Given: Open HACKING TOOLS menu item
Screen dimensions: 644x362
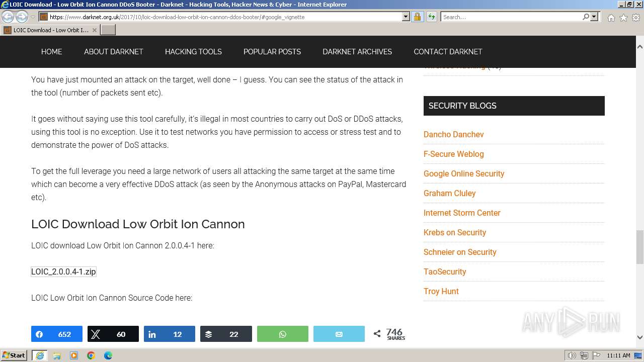Looking at the screenshot, I should click(193, 52).
